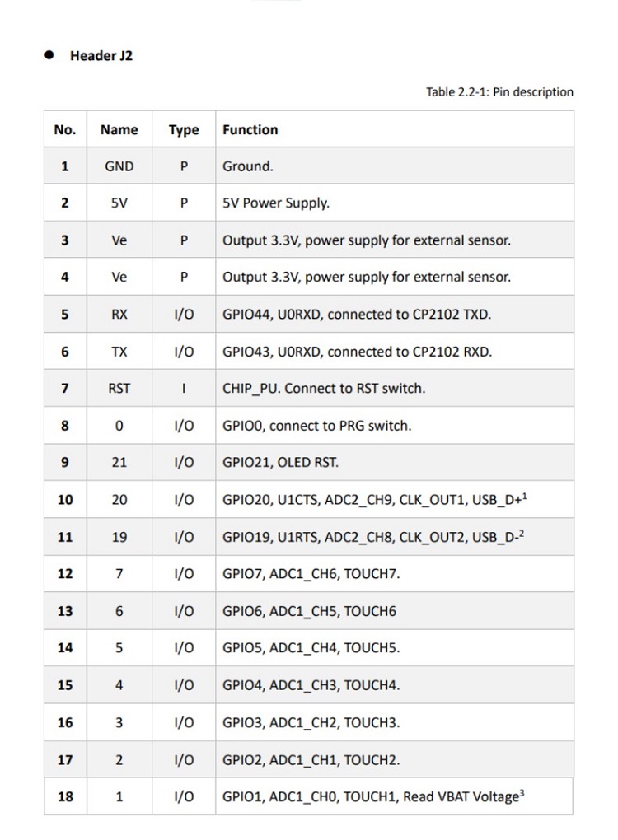The image size is (618, 840).
Task: Click the TX pin name cell
Action: (x=119, y=352)
